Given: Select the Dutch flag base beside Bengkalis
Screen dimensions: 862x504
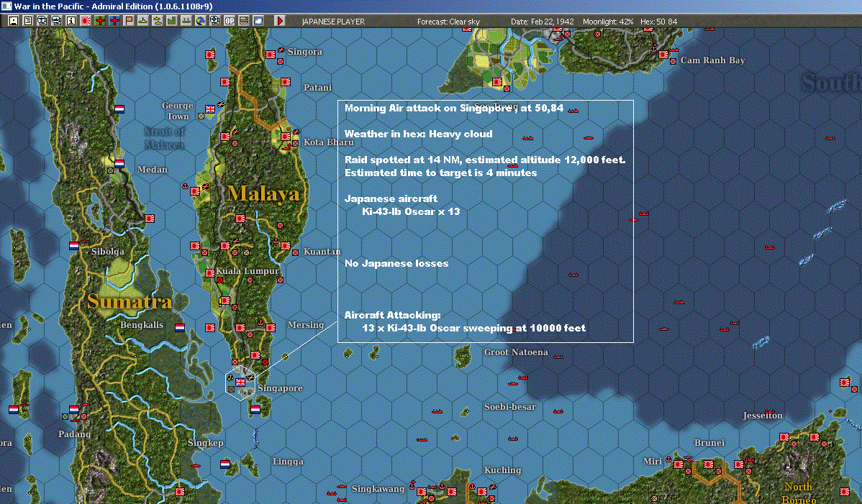Looking at the screenshot, I should pos(180,328).
